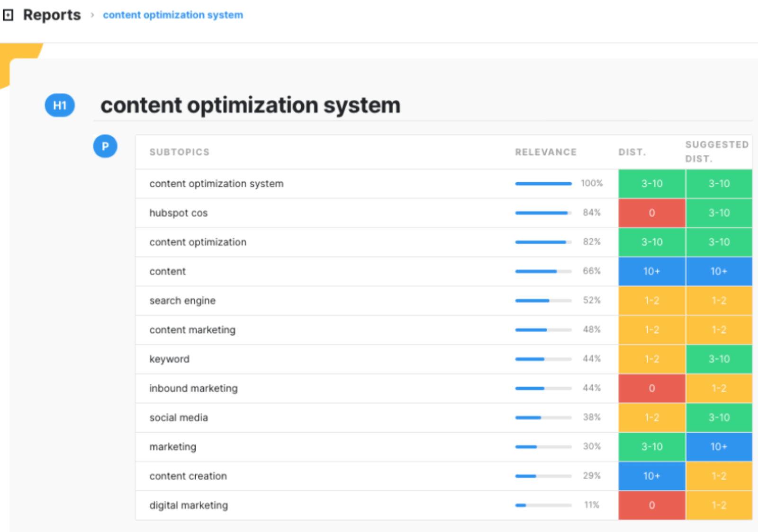Click the hubspot cos relevance bar
This screenshot has width=758, height=532.
pos(543,213)
